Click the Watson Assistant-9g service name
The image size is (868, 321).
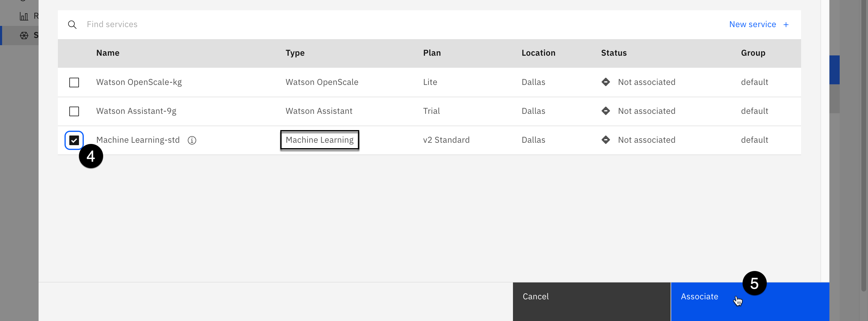click(x=136, y=111)
